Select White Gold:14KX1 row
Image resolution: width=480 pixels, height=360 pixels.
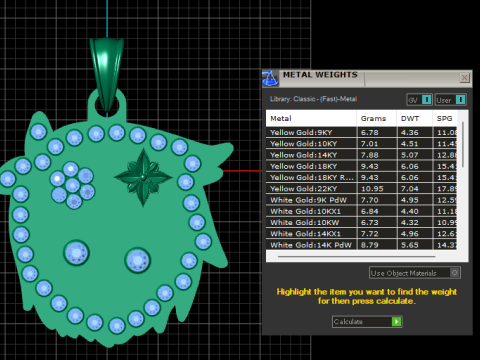tap(361, 234)
